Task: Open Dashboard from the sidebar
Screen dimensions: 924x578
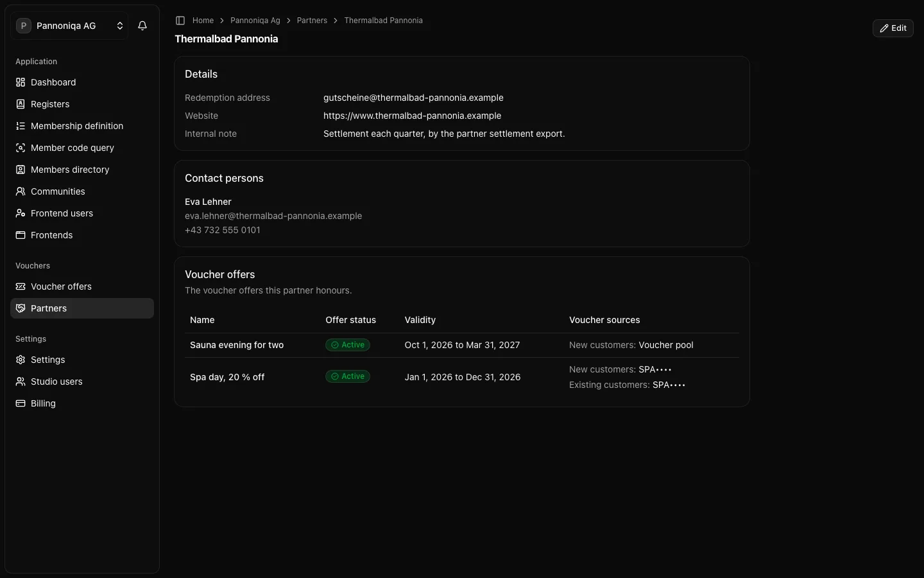Action: [82, 82]
